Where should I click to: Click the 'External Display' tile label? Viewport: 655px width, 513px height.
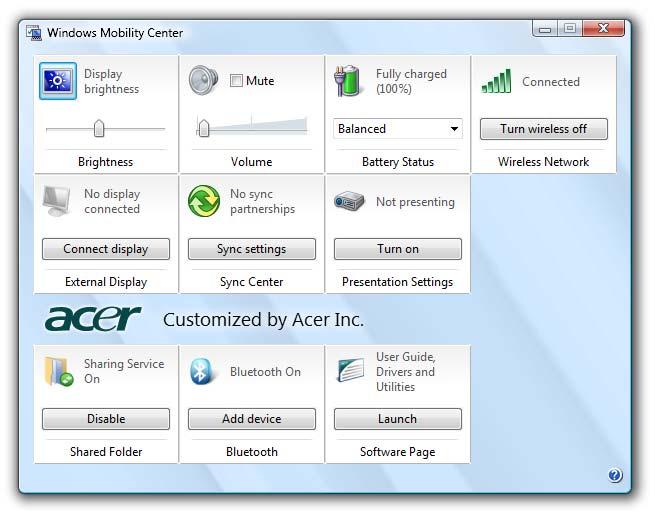(x=106, y=282)
